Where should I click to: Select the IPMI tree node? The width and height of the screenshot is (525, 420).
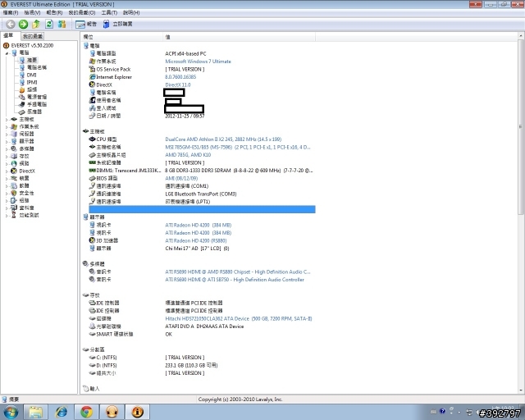(32, 82)
